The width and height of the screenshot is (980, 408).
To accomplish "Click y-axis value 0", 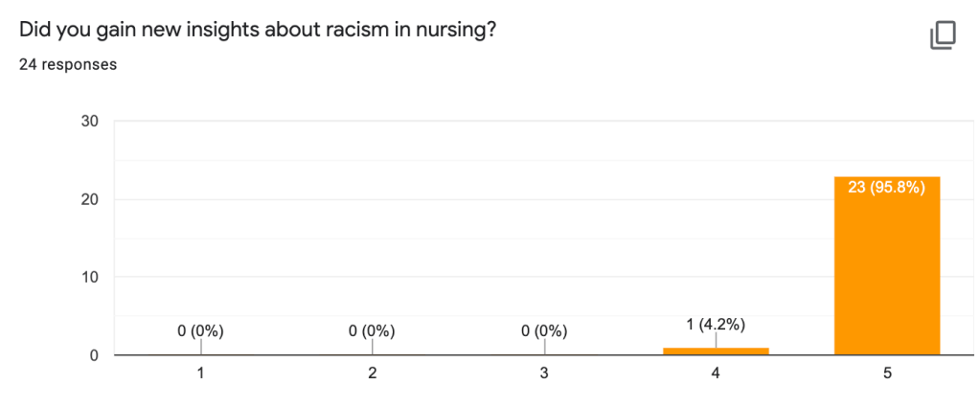I will 94,355.
